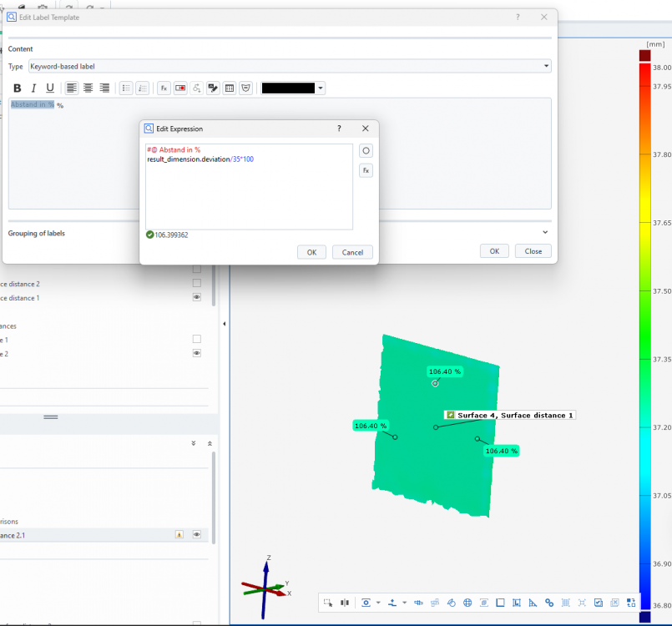This screenshot has width=672, height=626.
Task: Click Cancel in Edit Expression dialog
Action: coord(352,252)
